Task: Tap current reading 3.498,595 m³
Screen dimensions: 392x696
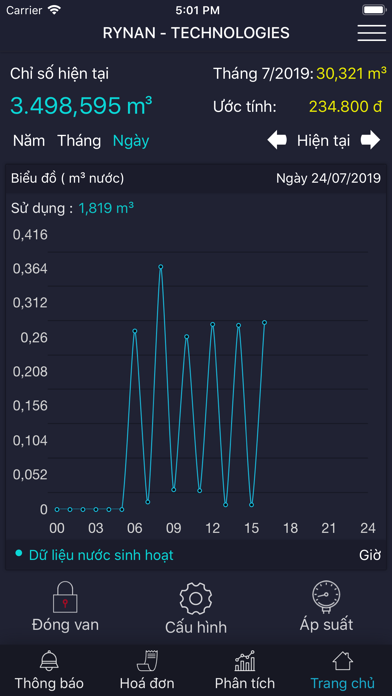Action: click(81, 105)
